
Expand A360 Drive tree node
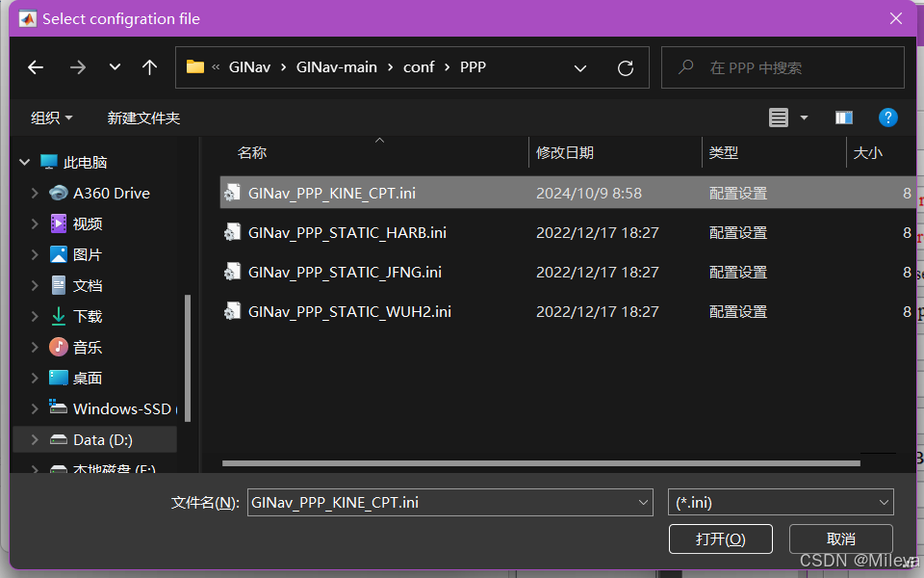[35, 193]
